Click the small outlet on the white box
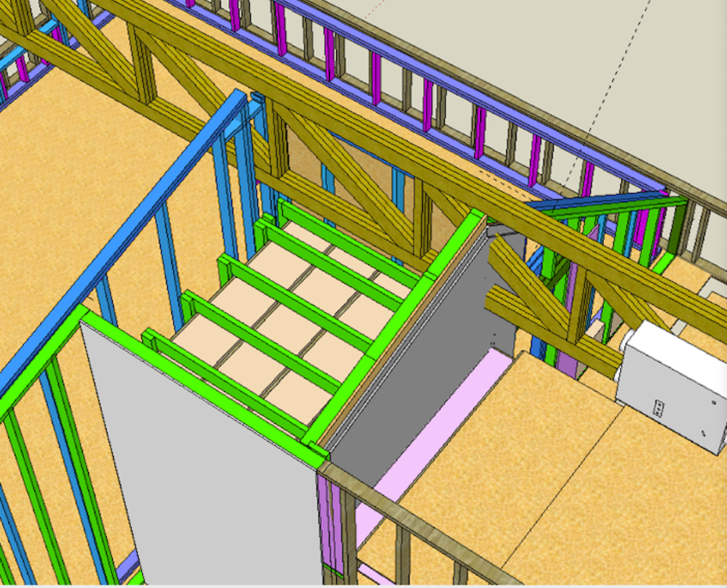 (x=659, y=408)
